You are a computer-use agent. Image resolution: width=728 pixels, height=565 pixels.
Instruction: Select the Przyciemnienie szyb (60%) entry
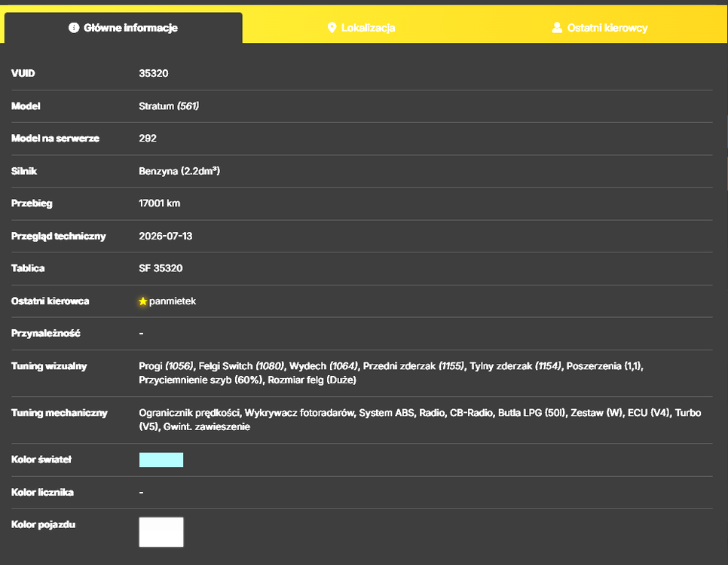[x=202, y=380]
